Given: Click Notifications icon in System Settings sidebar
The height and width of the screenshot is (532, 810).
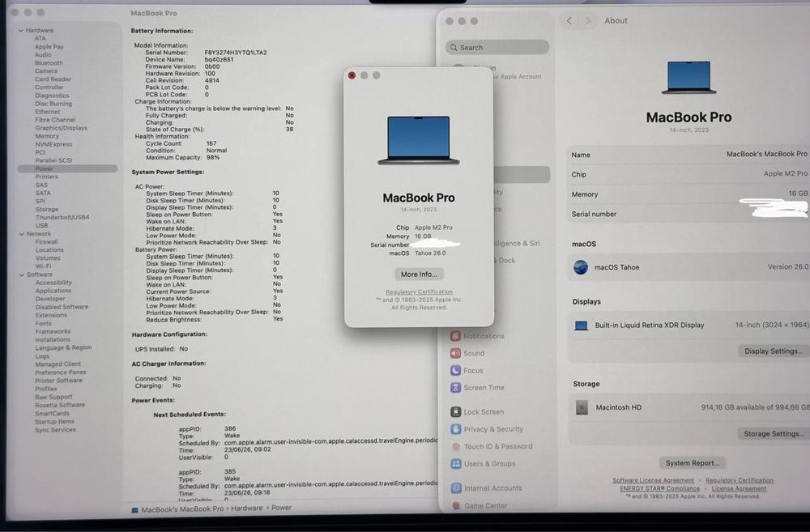Looking at the screenshot, I should click(455, 336).
